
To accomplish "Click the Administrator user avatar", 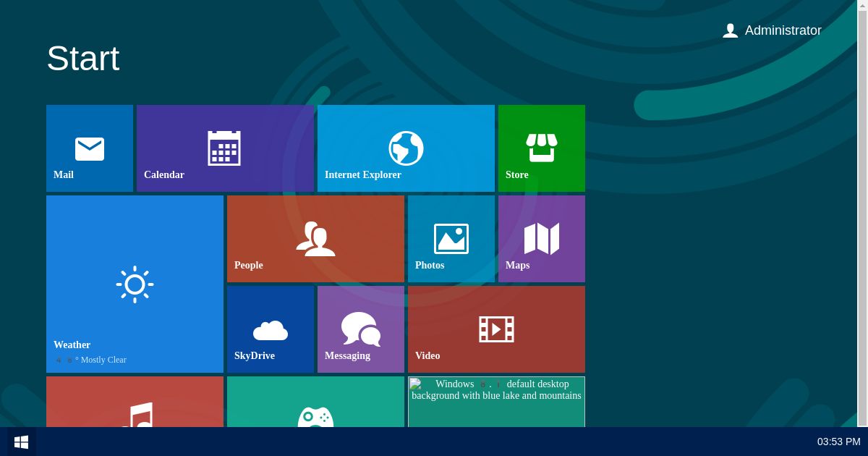I will pos(730,30).
